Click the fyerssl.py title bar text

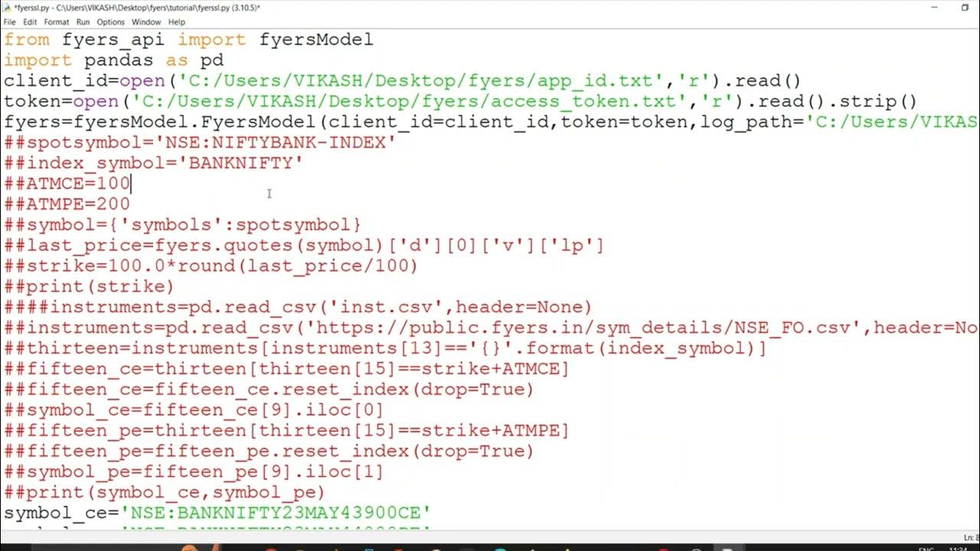coord(137,8)
